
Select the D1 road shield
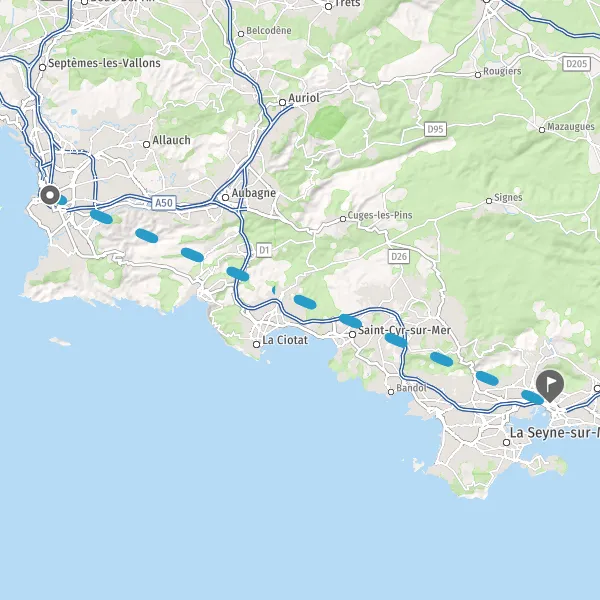pos(264,250)
